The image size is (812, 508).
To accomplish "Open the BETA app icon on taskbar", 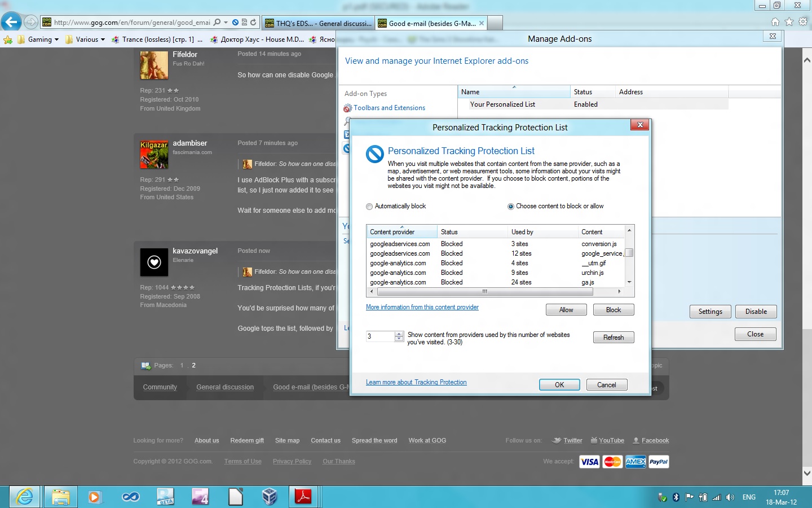I will point(165,497).
